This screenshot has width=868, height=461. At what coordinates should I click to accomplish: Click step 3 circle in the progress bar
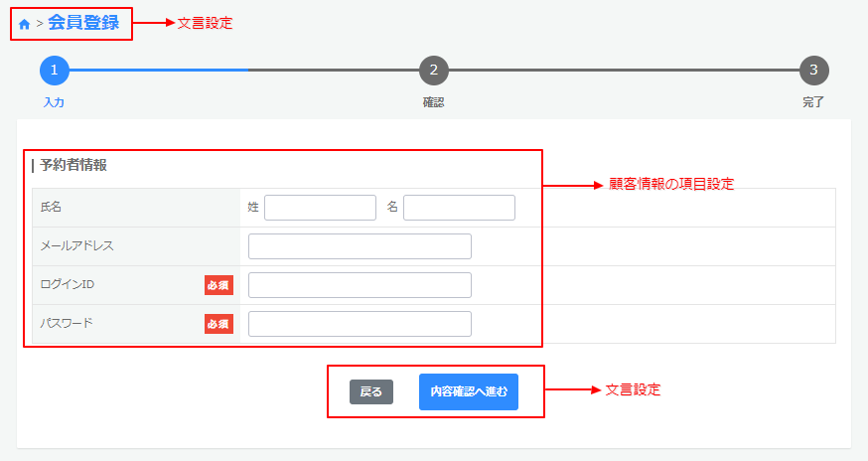tap(813, 71)
